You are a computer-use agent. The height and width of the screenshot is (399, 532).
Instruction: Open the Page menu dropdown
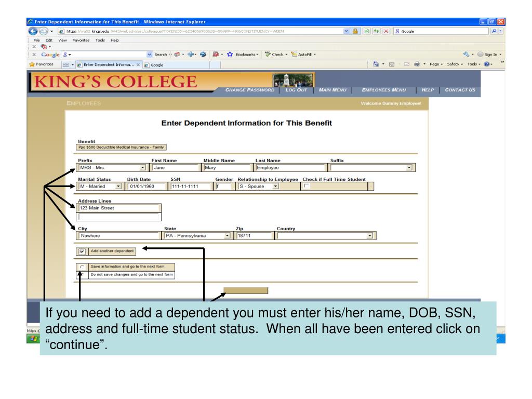(436, 64)
